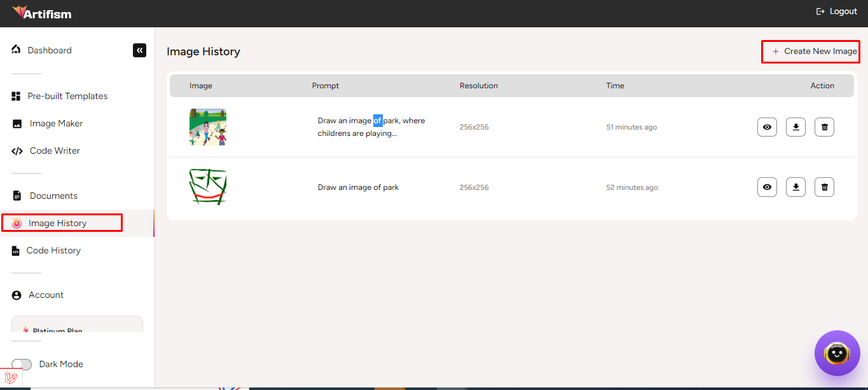This screenshot has height=390, width=868.
Task: Open Image Maker from sidebar
Action: [56, 124]
